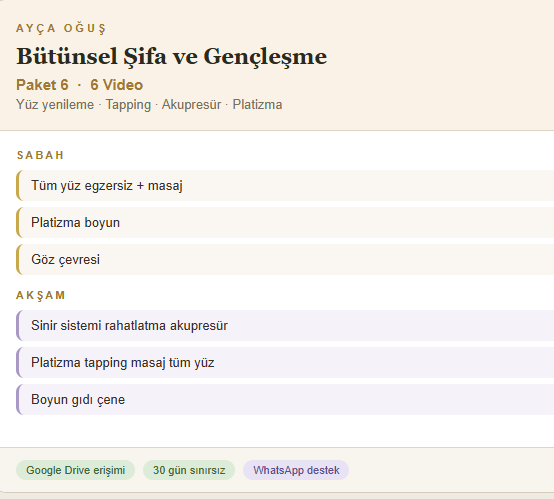Image resolution: width=554 pixels, height=499 pixels.
Task: Select the 'Platizma boyun' row
Action: [285, 223]
